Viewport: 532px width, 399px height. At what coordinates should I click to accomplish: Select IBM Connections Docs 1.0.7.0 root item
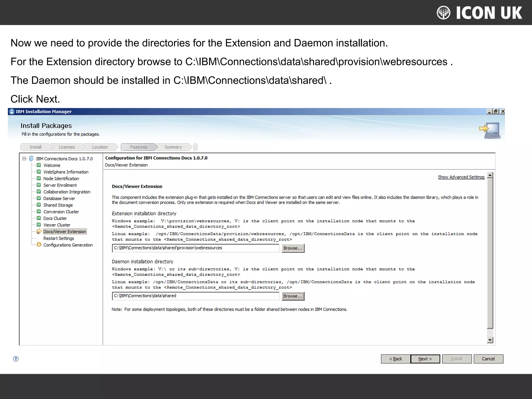tap(64, 159)
